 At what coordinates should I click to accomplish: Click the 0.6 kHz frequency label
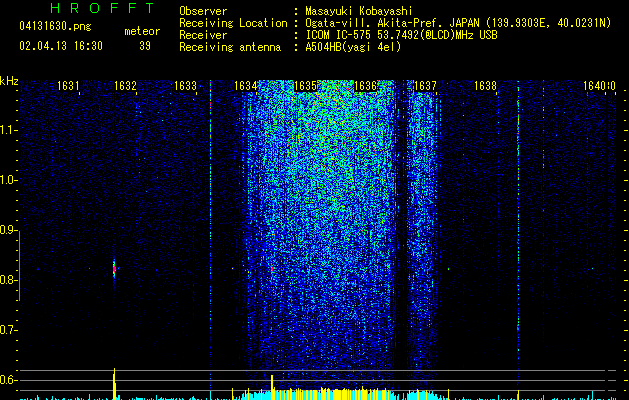pyautogui.click(x=8, y=380)
